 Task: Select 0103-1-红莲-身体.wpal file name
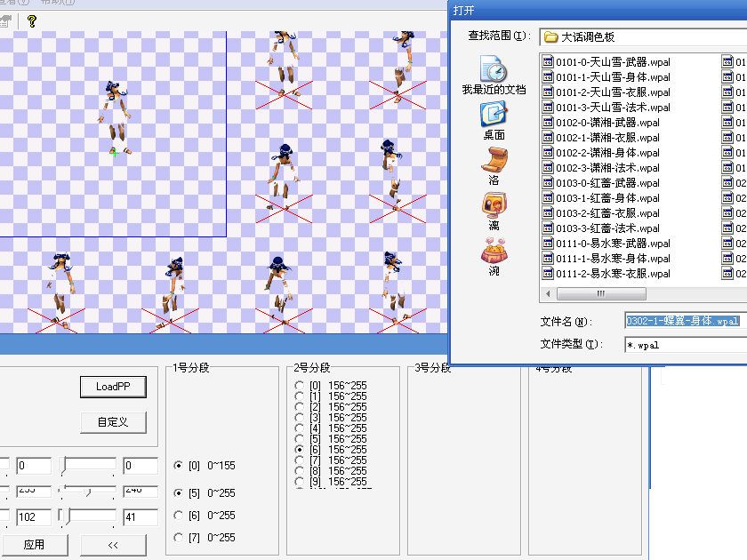607,198
